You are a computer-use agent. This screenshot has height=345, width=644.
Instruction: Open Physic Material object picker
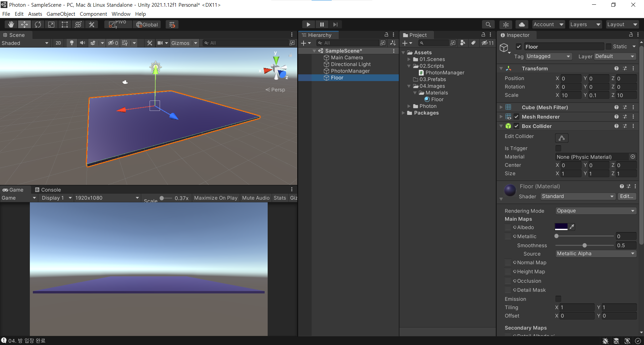click(633, 156)
